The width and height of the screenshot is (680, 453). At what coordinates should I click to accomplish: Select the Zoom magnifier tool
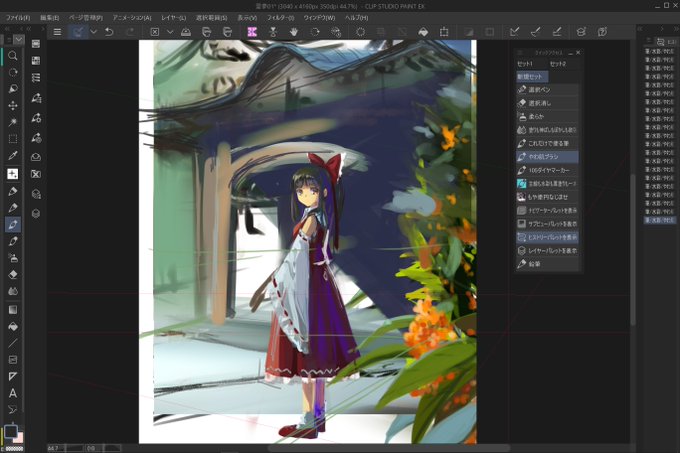click(x=13, y=55)
